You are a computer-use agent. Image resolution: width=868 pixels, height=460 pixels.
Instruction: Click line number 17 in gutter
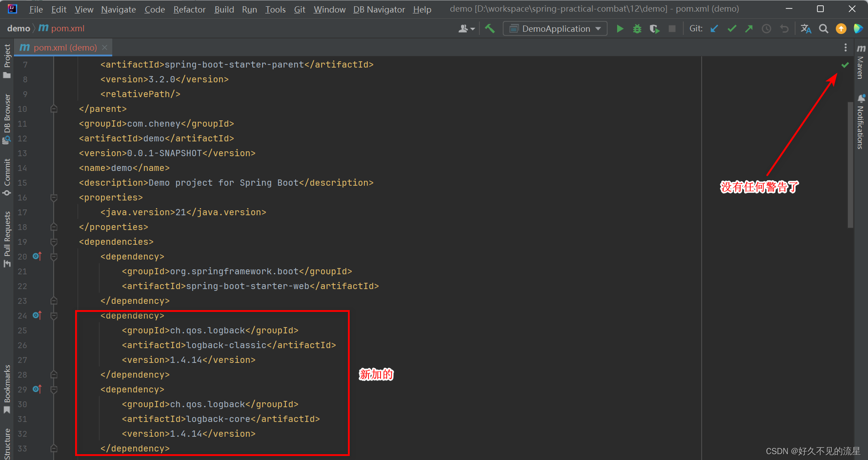[x=22, y=212]
